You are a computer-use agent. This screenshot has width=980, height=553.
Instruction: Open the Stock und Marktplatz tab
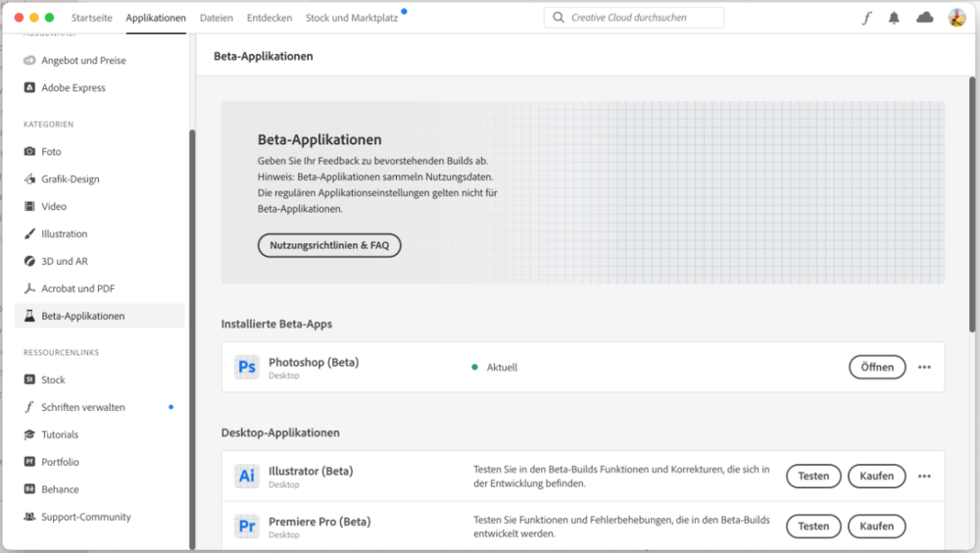351,18
